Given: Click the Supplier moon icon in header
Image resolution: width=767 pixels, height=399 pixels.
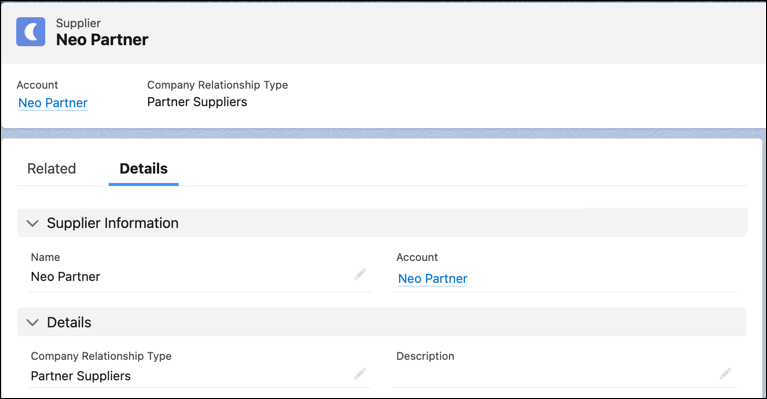Looking at the screenshot, I should point(30,32).
